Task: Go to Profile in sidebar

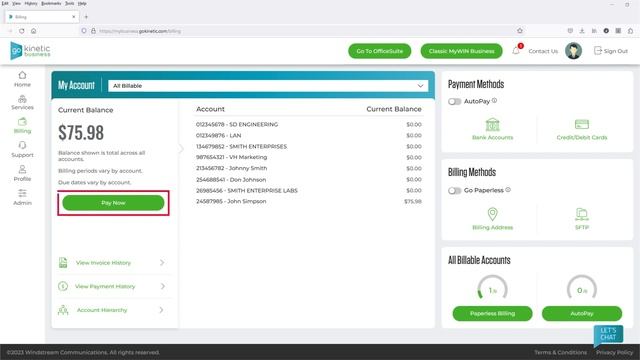Action: coord(22,173)
